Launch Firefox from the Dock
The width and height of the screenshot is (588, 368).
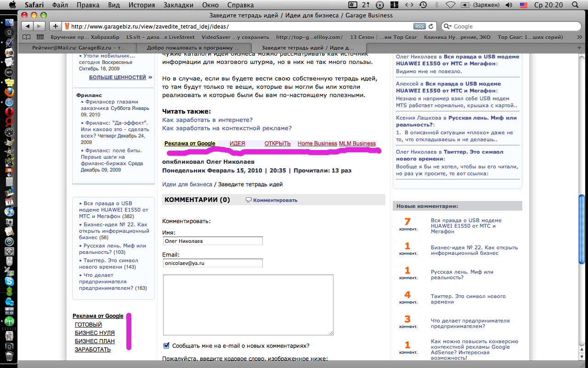(9, 92)
